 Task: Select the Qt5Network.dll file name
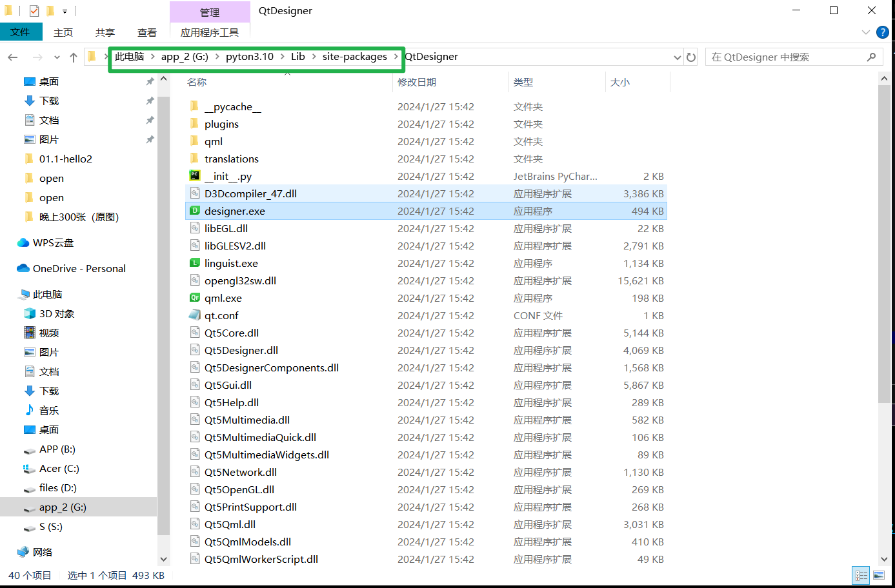[x=241, y=472]
